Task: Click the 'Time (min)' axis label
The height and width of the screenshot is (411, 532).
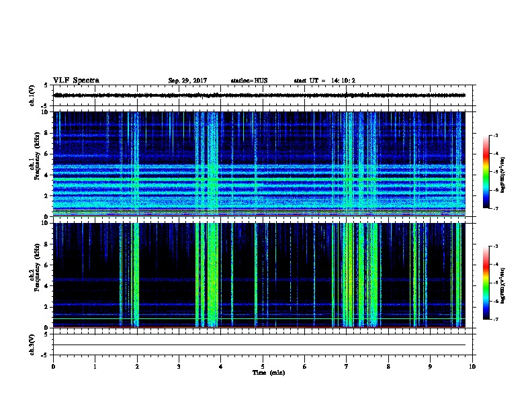Action: click(x=269, y=373)
